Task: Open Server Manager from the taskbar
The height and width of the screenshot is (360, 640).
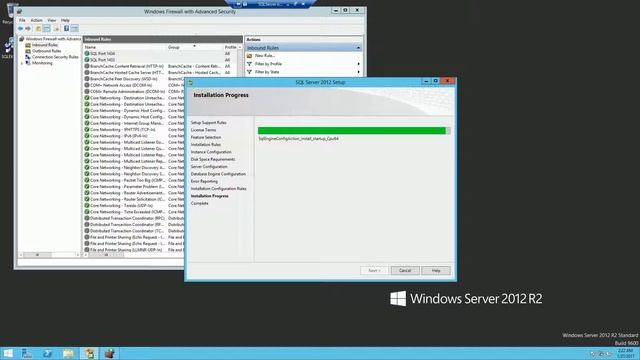Action: [27, 353]
